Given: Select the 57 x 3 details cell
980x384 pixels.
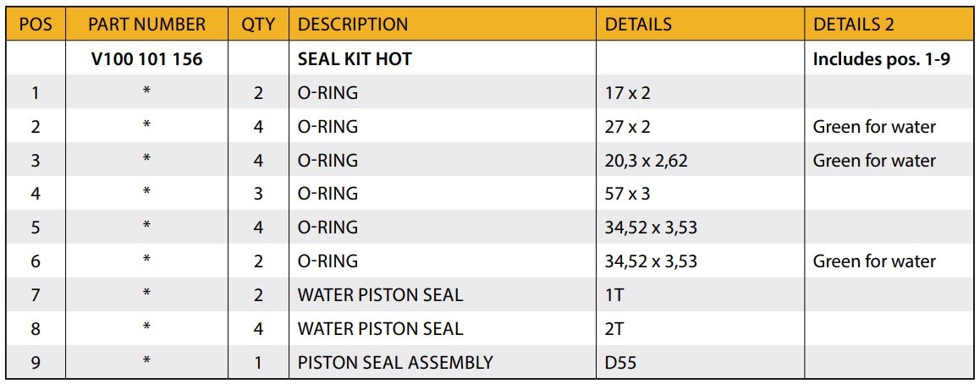Looking at the screenshot, I should click(x=627, y=194).
